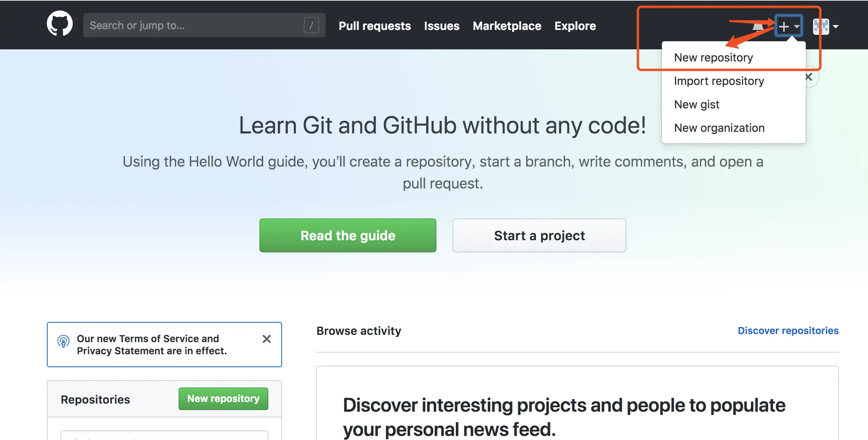Click the slash keyboard shortcut icon
Screen dimensions: 868x440
311,25
